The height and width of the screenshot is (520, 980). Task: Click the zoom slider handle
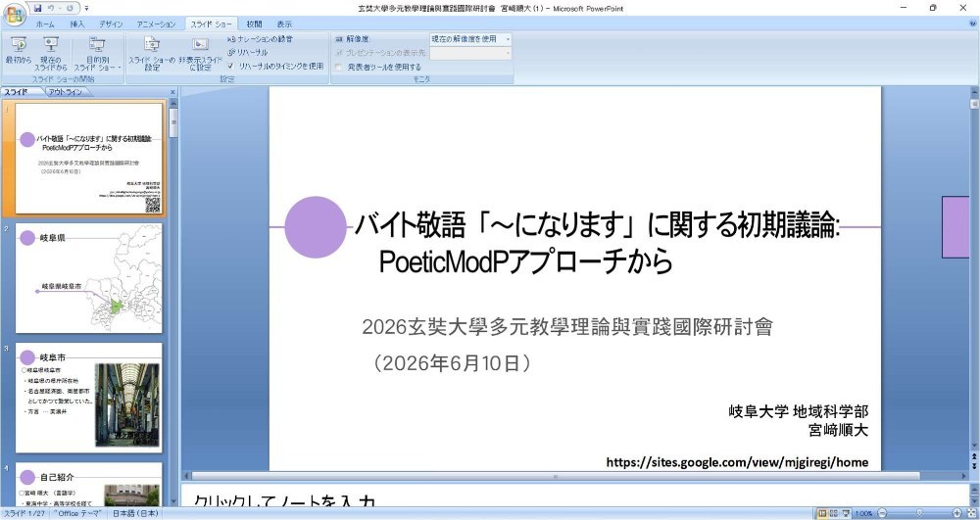(919, 513)
